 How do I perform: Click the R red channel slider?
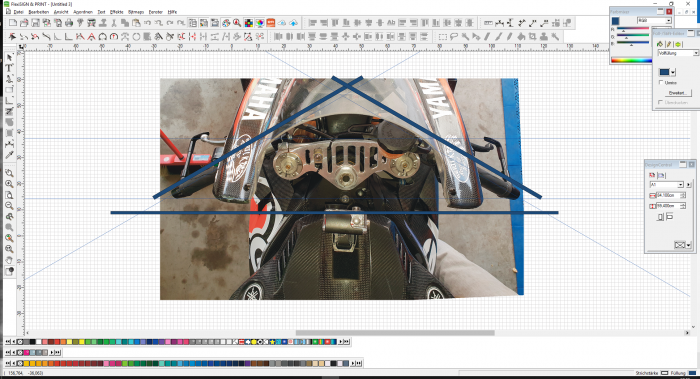click(633, 29)
